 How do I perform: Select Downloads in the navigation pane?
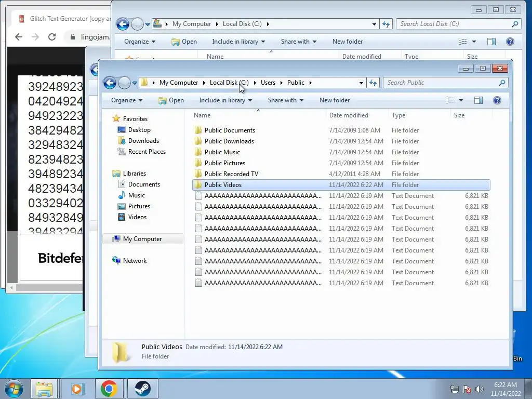tap(143, 140)
